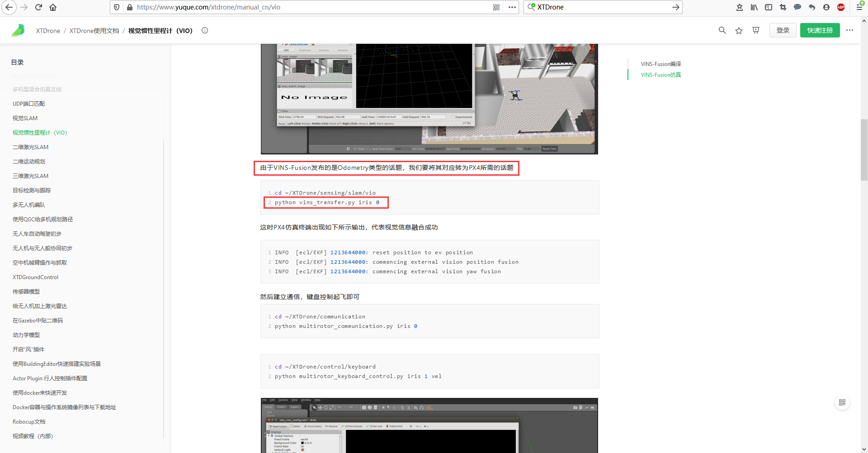Image resolution: width=868 pixels, height=453 pixels.
Task: Open the ABP adblock extension icon
Action: coord(841,7)
